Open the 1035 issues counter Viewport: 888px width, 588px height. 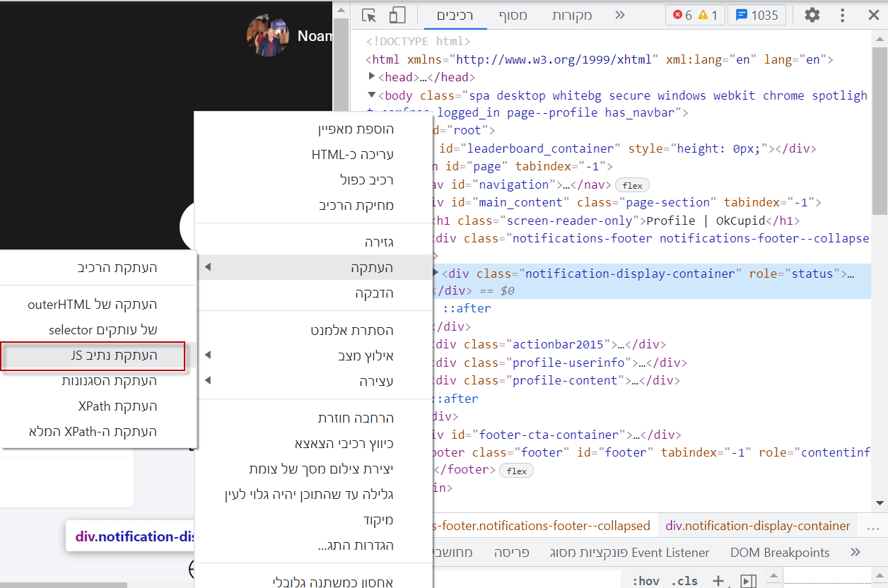(756, 15)
